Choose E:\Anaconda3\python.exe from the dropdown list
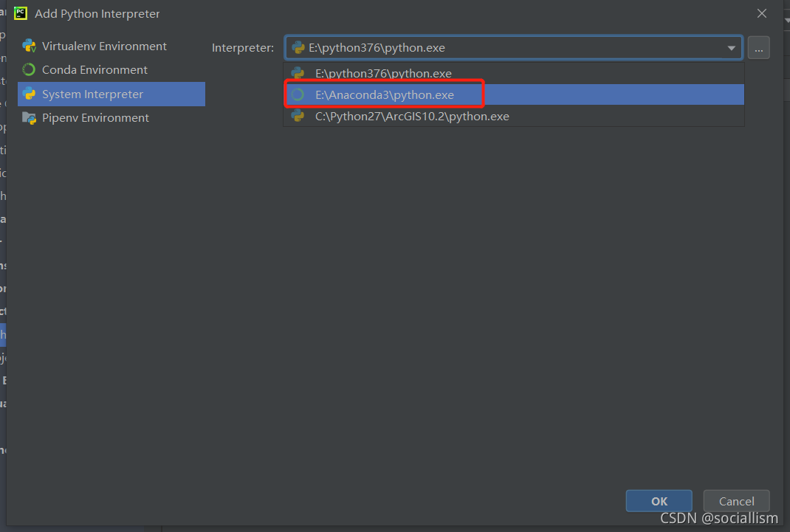 click(x=514, y=94)
